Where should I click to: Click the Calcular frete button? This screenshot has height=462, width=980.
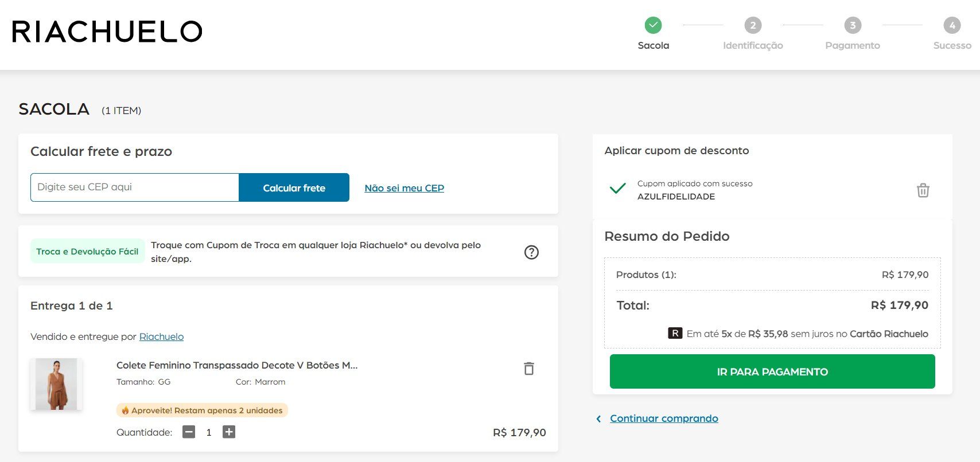point(294,187)
